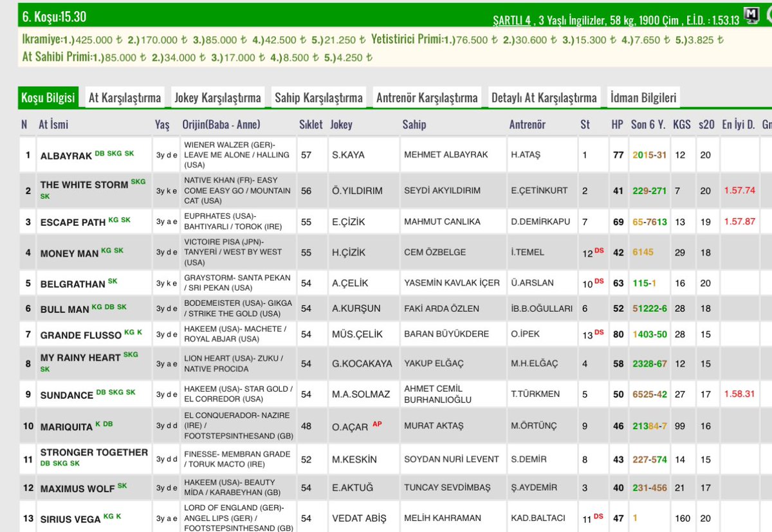Click SUNDANCE best time 1.58.31
This screenshot has width=772, height=532.
click(739, 394)
